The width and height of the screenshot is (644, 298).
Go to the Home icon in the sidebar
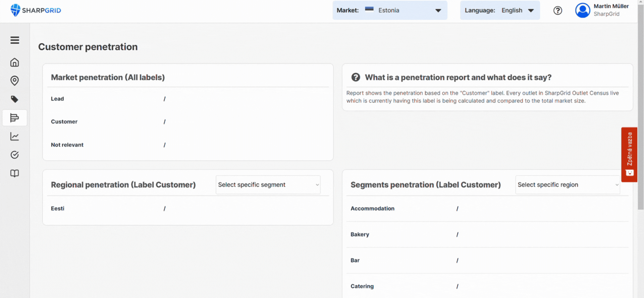click(15, 62)
